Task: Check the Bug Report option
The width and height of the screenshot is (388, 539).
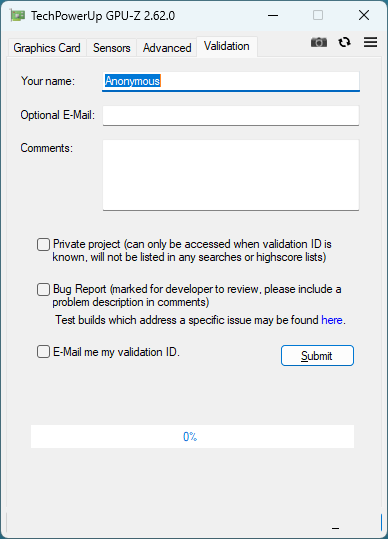Action: pos(43,289)
